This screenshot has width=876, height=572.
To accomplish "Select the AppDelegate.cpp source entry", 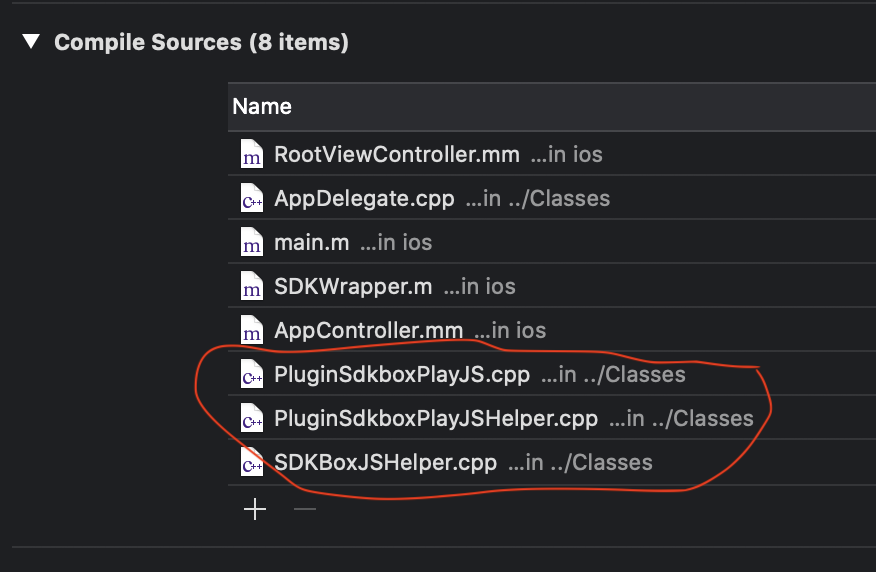I will (x=364, y=199).
